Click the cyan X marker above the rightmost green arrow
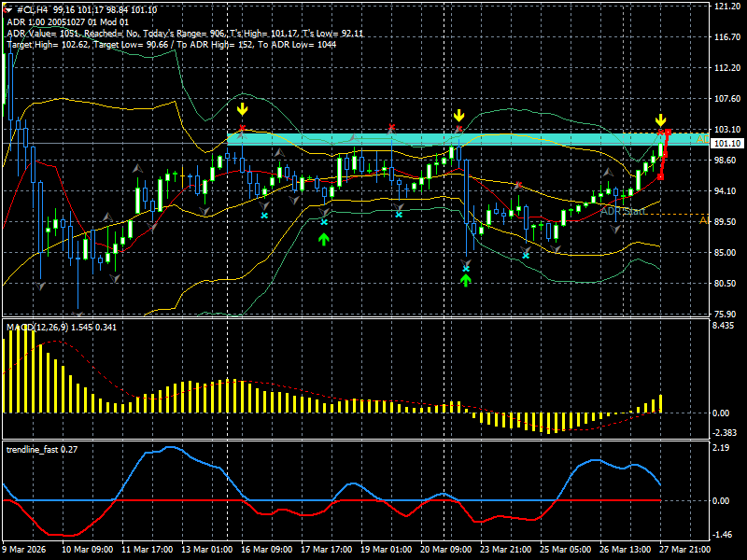 (466, 268)
